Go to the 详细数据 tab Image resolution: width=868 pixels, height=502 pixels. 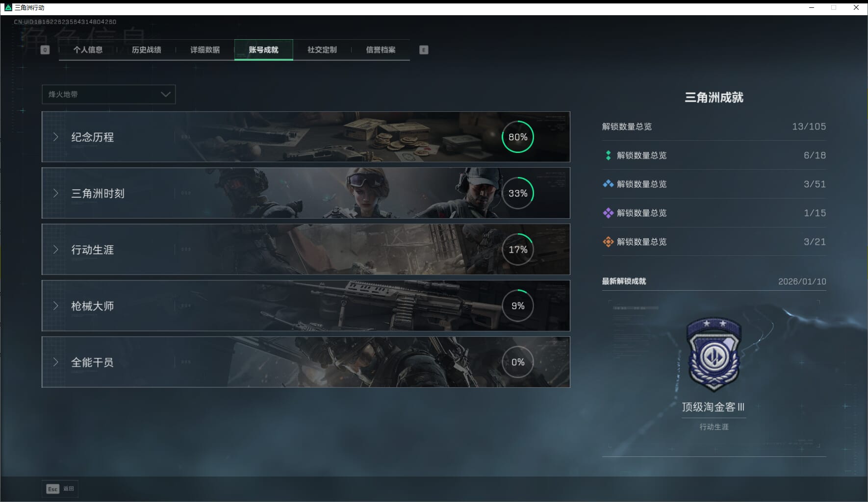(205, 50)
